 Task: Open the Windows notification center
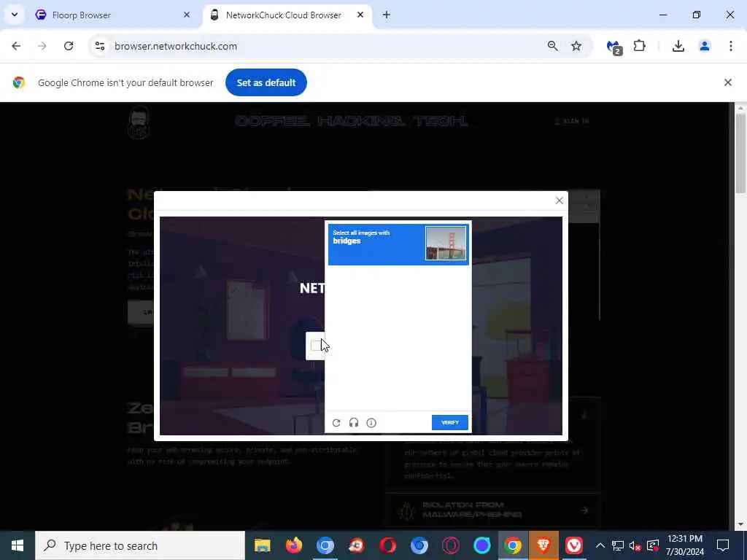click(723, 545)
